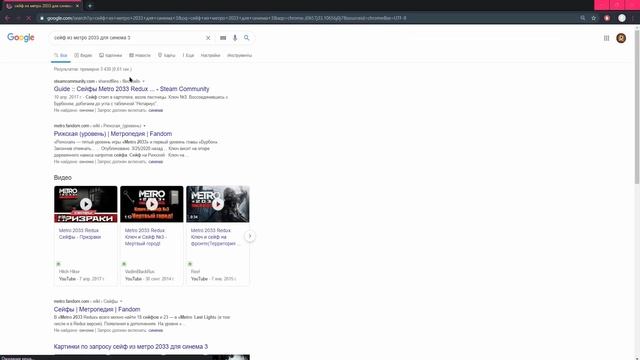Switch to the Картинки tab

[x=111, y=55]
